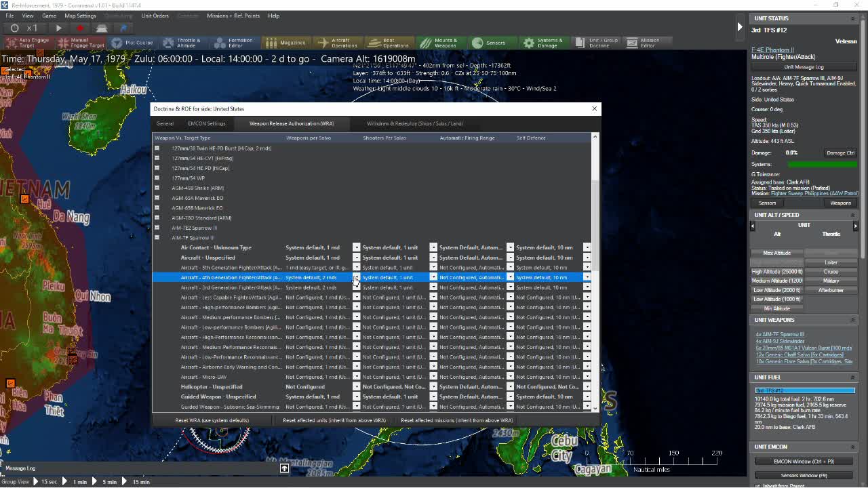
Task: Open Boat Operations
Action: click(x=389, y=43)
